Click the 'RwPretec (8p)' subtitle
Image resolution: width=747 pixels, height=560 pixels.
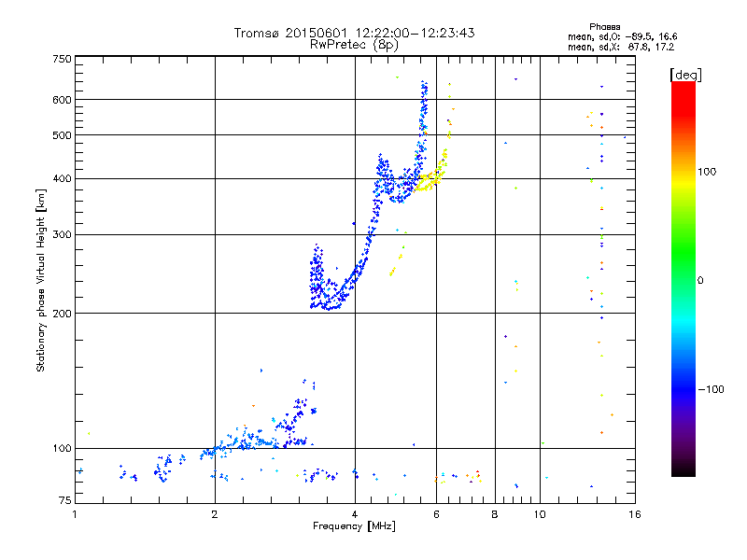(x=354, y=45)
